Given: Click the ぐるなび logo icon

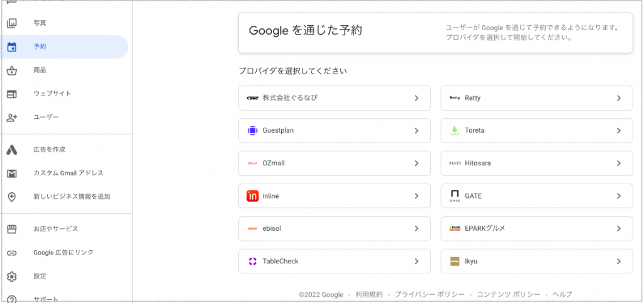Looking at the screenshot, I should [253, 98].
